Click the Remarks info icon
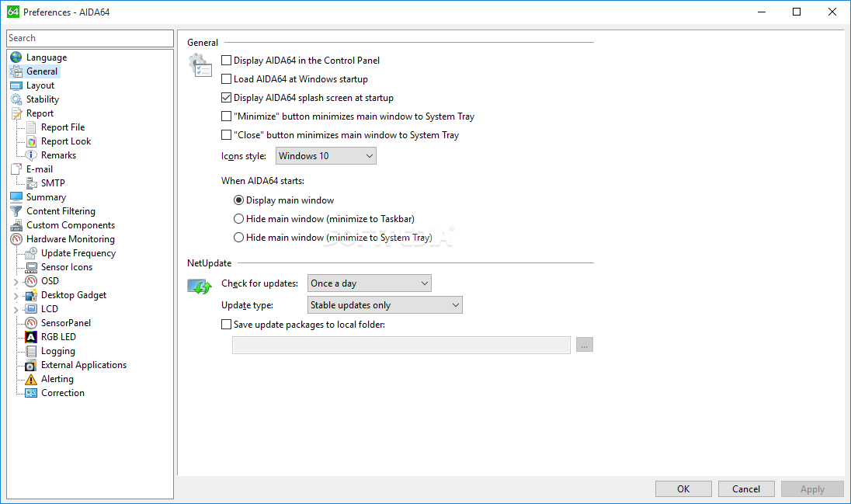 (31, 155)
